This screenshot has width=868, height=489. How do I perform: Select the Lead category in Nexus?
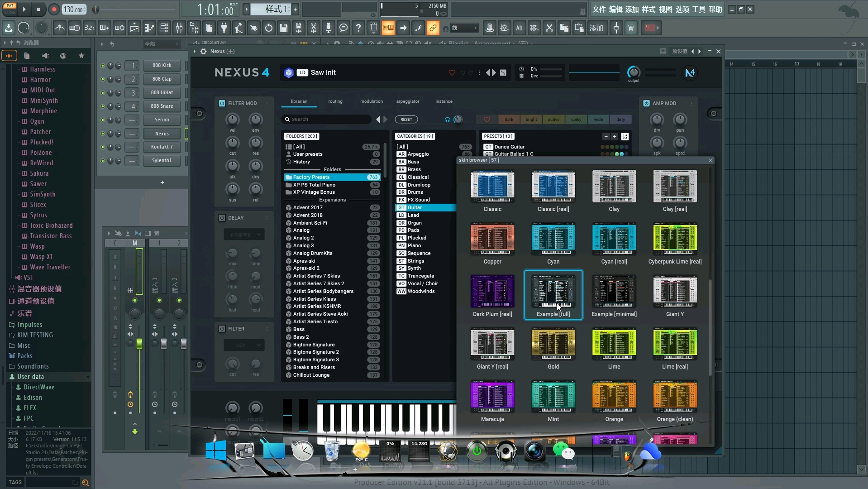tap(425, 215)
